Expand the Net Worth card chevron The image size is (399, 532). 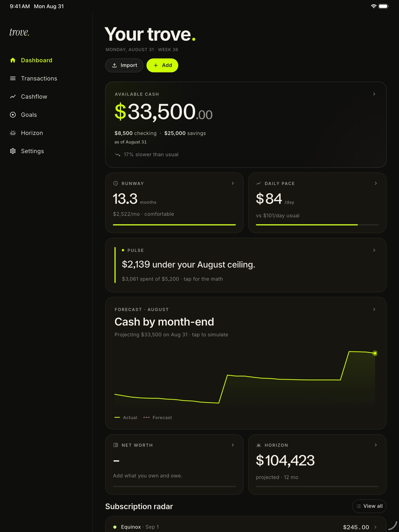tap(233, 445)
